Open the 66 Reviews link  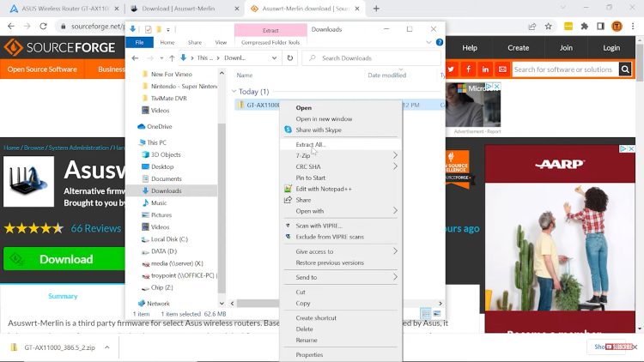click(95, 228)
